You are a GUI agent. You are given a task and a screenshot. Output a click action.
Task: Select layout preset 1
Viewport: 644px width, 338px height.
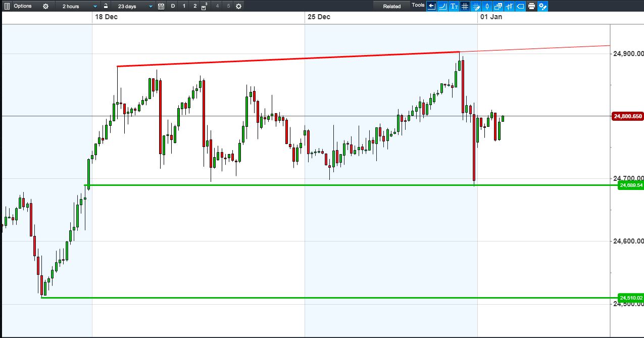point(184,6)
